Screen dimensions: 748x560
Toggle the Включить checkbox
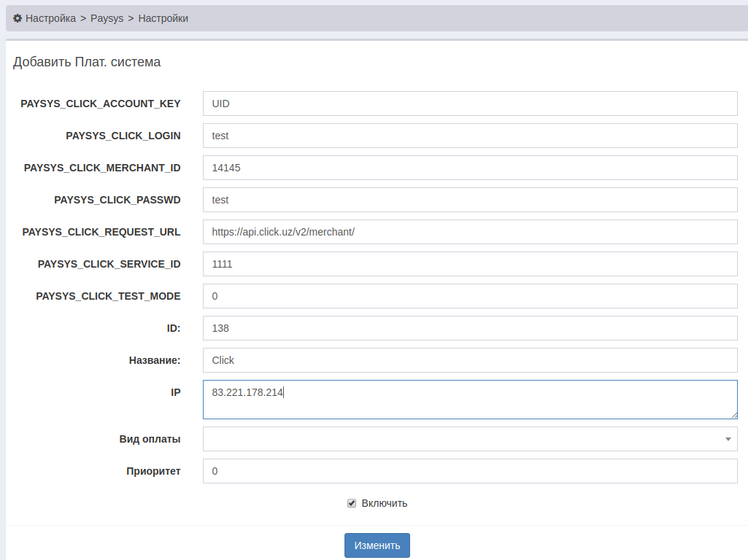pyautogui.click(x=352, y=503)
